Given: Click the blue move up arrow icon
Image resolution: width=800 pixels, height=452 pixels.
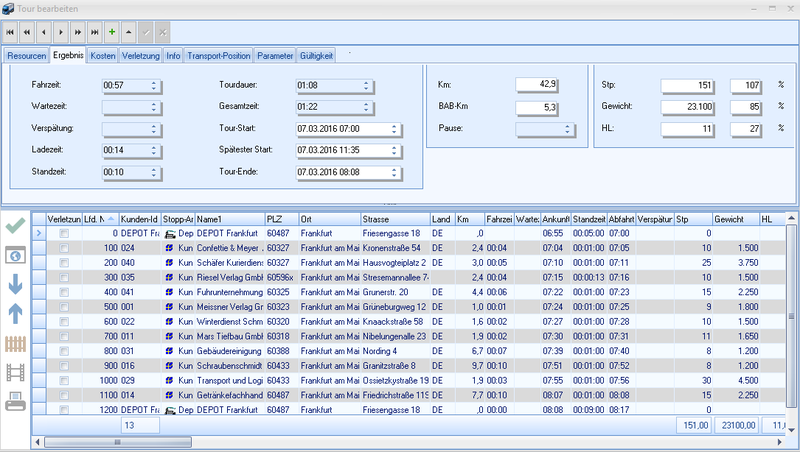Looking at the screenshot, I should [16, 314].
